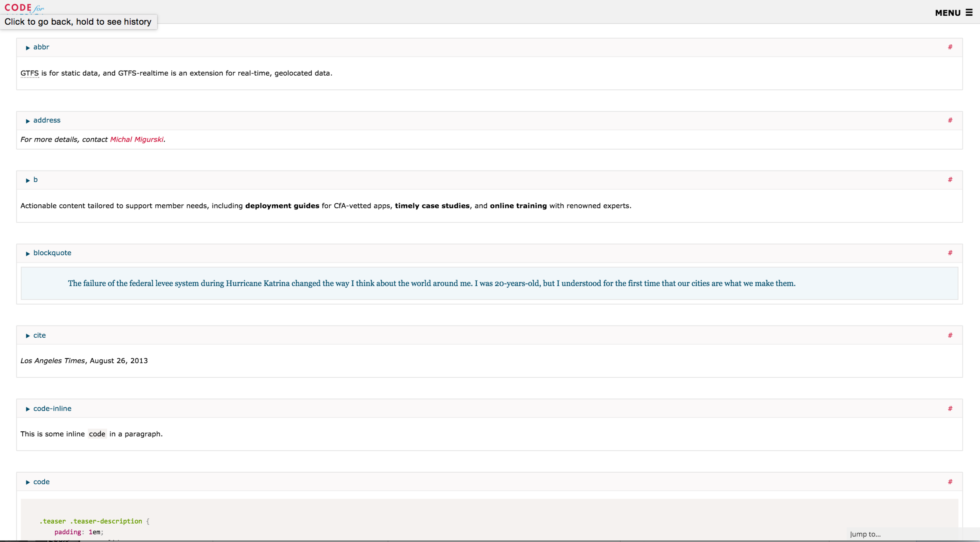980x542 pixels.
Task: Select the address section title
Action: (x=47, y=120)
